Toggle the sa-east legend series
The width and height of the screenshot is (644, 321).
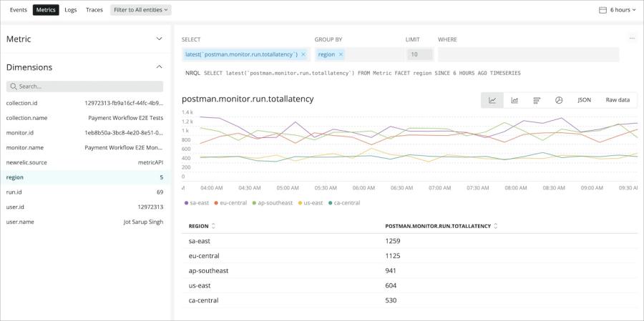[197, 203]
